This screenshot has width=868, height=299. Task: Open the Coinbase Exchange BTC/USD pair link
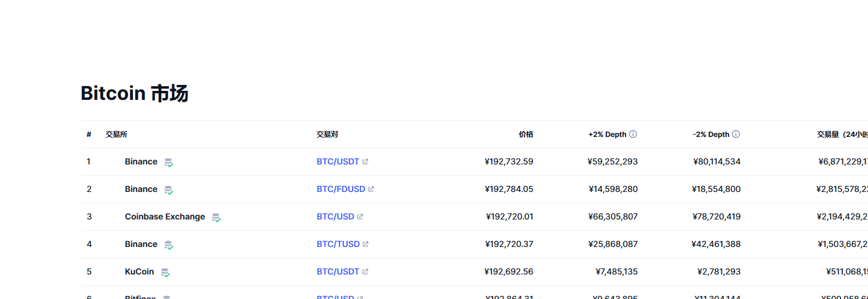335,216
